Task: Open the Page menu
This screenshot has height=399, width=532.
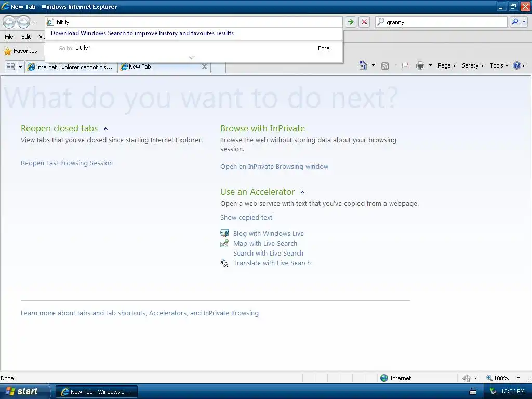Action: coord(446,65)
